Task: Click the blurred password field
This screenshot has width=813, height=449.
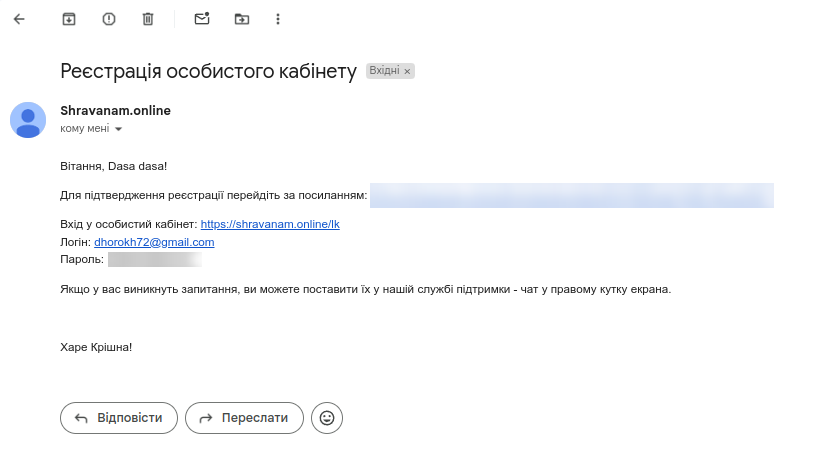Action: tap(155, 260)
